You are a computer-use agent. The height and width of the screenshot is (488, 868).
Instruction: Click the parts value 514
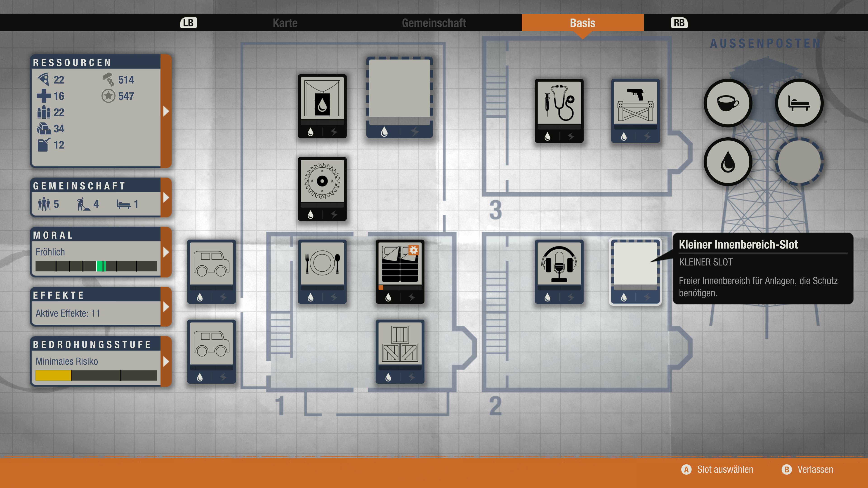coord(126,80)
